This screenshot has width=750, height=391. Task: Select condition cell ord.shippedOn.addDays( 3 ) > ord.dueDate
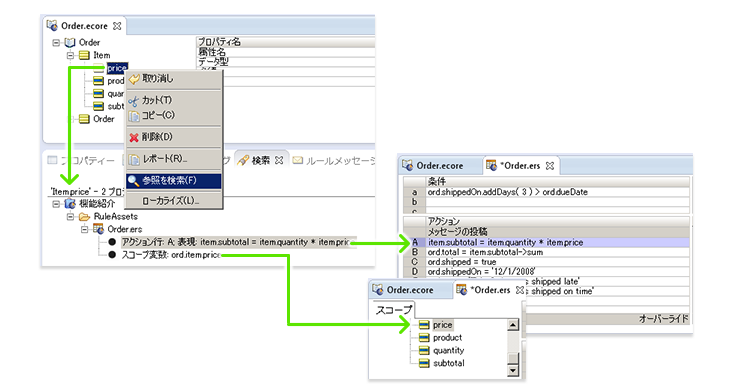(x=558, y=192)
